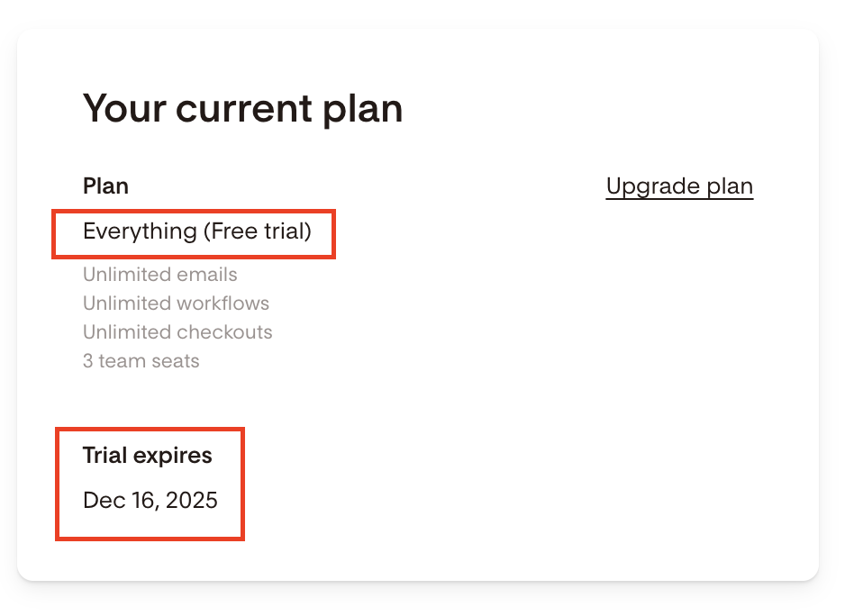
Task: Click the Upgrade plan link
Action: tap(679, 186)
